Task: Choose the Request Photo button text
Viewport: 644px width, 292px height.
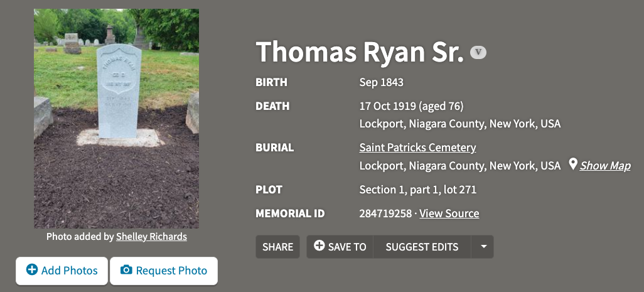Action: tap(171, 271)
